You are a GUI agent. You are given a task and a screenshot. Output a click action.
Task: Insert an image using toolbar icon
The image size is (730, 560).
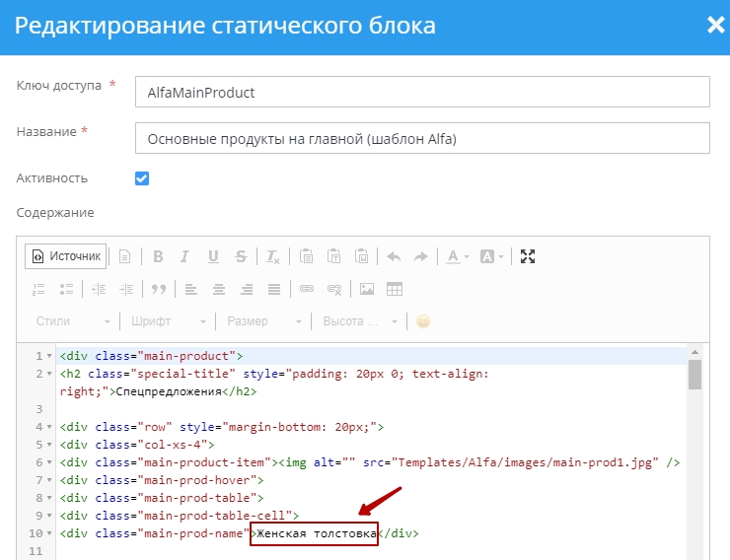(367, 289)
